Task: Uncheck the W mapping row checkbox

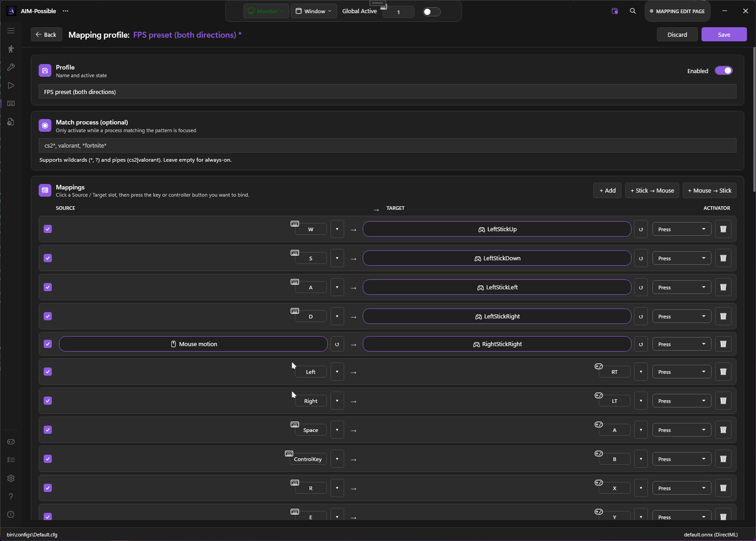Action: click(48, 229)
